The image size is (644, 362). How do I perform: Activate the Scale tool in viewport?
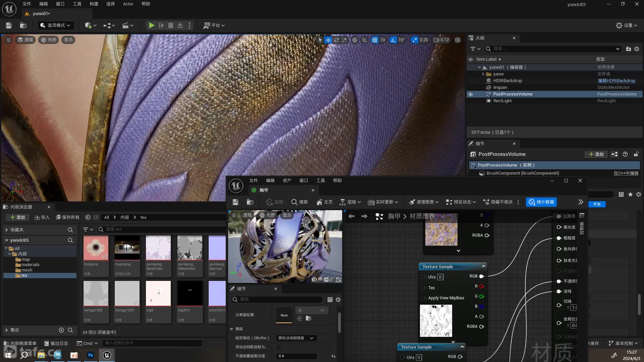coord(344,40)
